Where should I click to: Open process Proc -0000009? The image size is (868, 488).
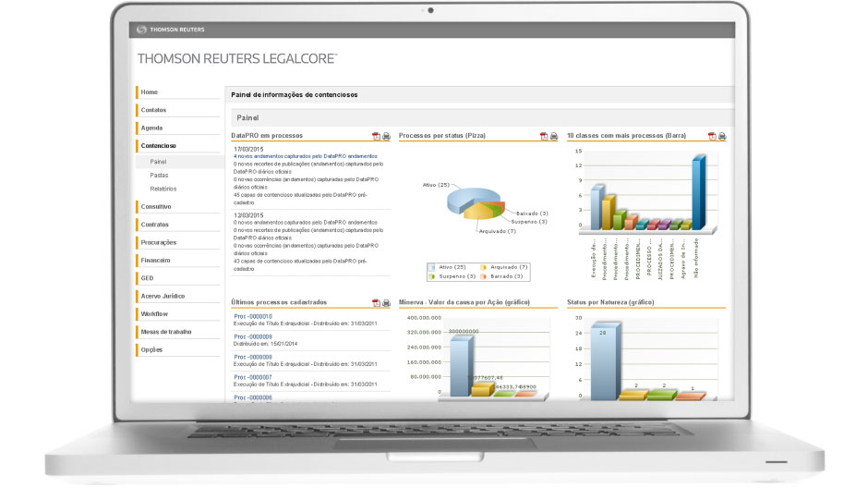[x=253, y=336]
